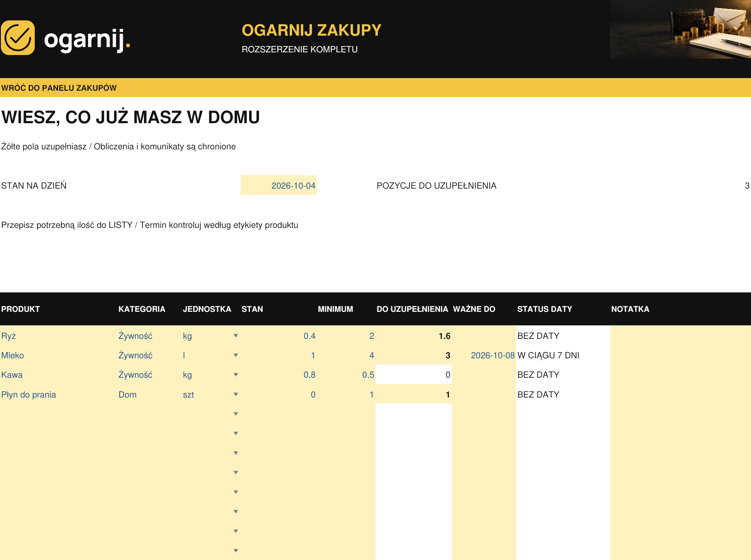Select the refill amount 1.6 for Ryż
Viewport: 751px width, 560px height.
click(413, 336)
